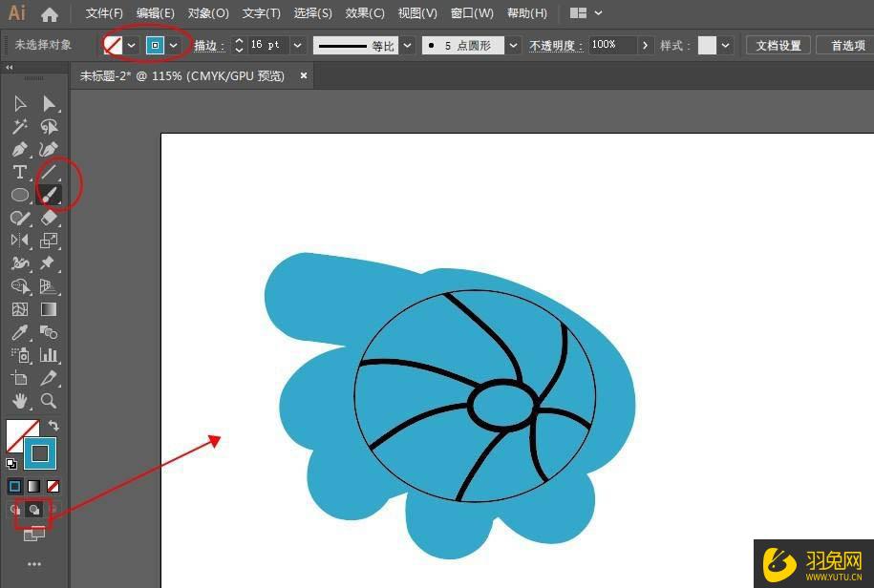Select the Symbol Sprayer tool
Image resolution: width=874 pixels, height=588 pixels.
pos(20,355)
